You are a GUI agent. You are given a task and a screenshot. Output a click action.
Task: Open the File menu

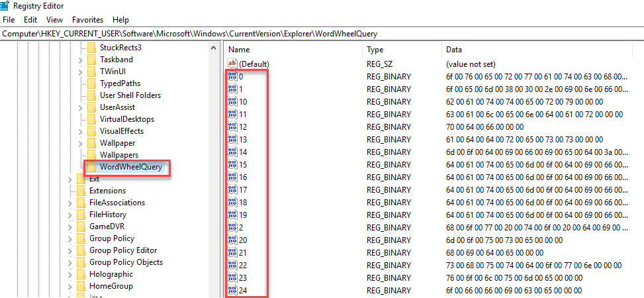coord(9,20)
